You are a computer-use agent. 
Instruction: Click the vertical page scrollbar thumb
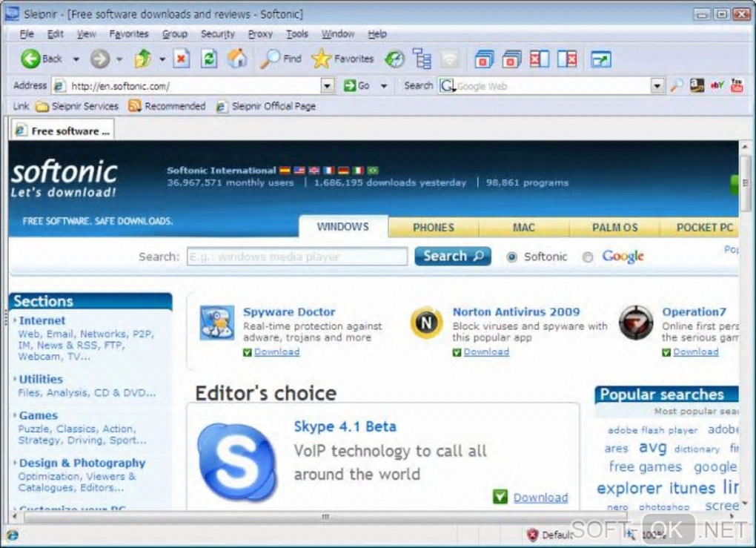coord(746,182)
